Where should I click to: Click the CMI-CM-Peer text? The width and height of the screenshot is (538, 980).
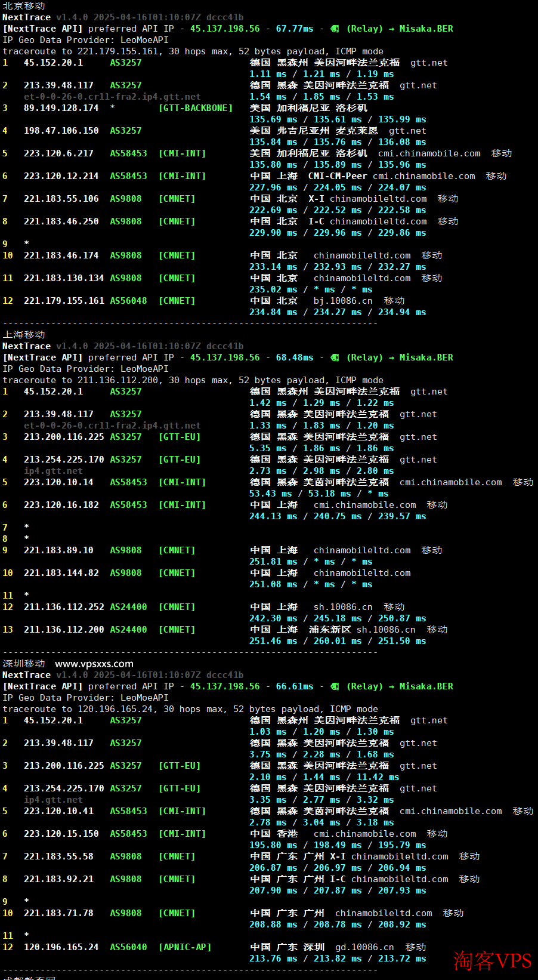[338, 176]
